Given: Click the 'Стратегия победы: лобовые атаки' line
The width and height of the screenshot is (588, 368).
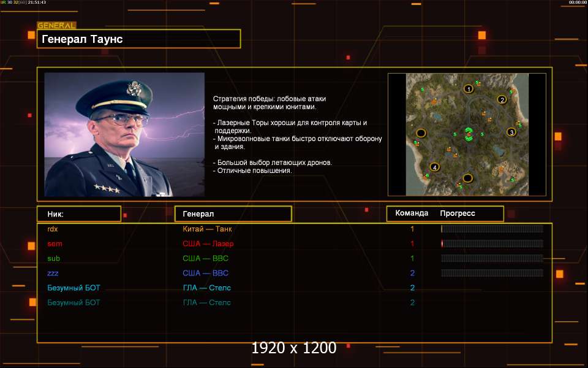Looking at the screenshot, I should pyautogui.click(x=269, y=99).
